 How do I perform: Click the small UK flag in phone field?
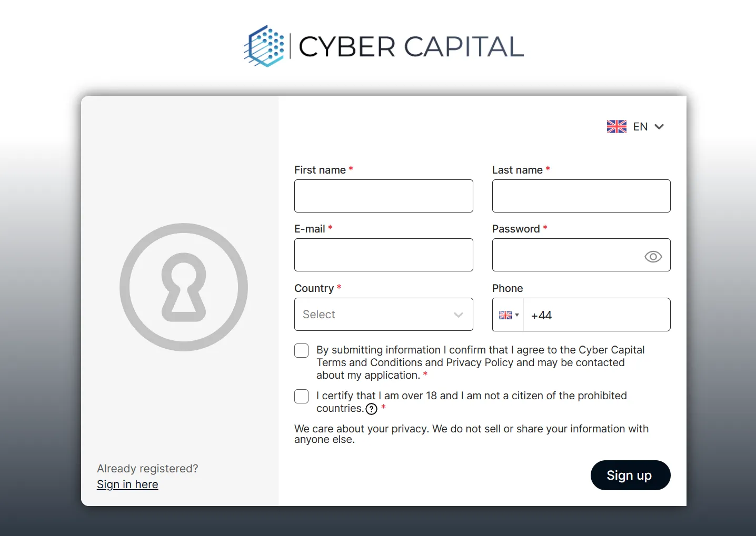click(x=505, y=315)
